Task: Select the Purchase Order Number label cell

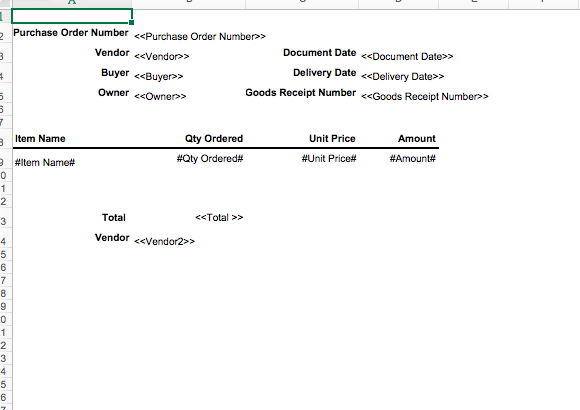Action: coord(71,33)
